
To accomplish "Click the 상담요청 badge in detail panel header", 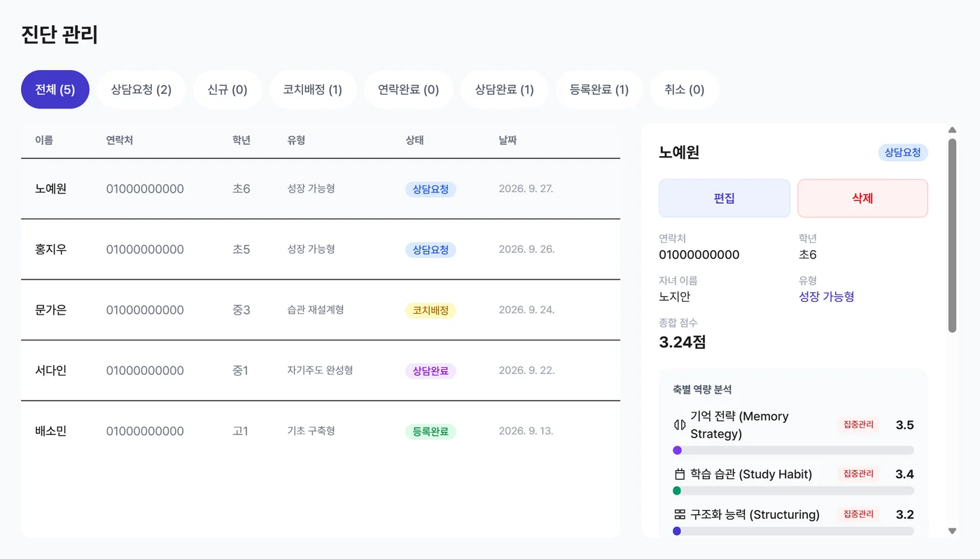I will pyautogui.click(x=903, y=152).
